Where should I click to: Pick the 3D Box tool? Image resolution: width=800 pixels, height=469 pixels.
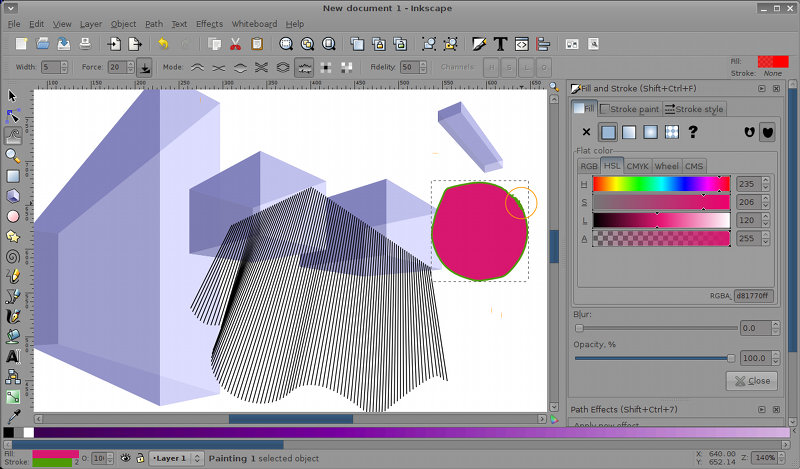coord(13,195)
